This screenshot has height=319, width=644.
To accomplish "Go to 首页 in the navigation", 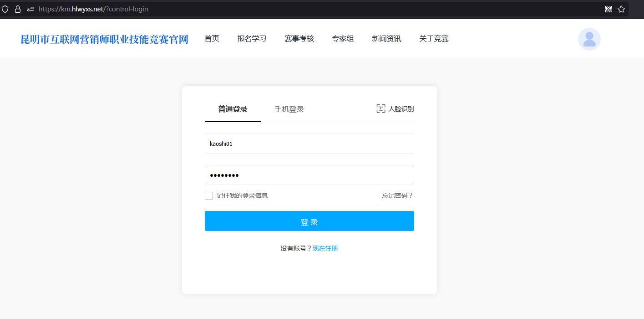I will (212, 39).
